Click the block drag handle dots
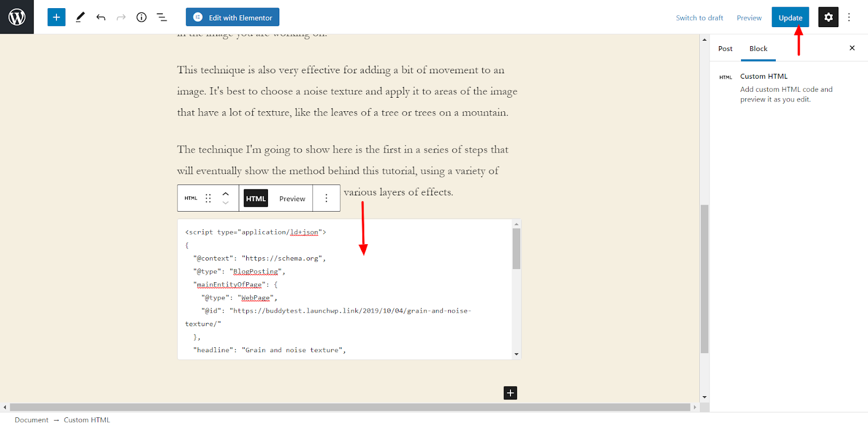868x426 pixels. tap(208, 199)
